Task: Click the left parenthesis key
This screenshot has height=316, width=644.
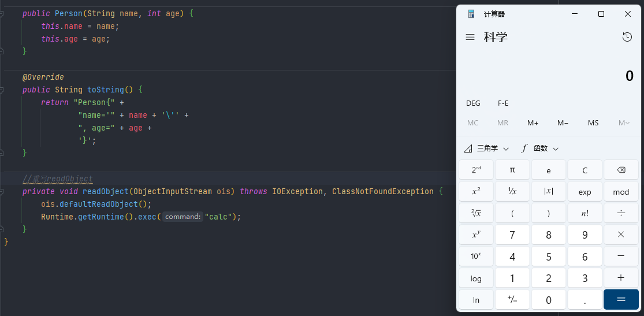Action: (512, 213)
